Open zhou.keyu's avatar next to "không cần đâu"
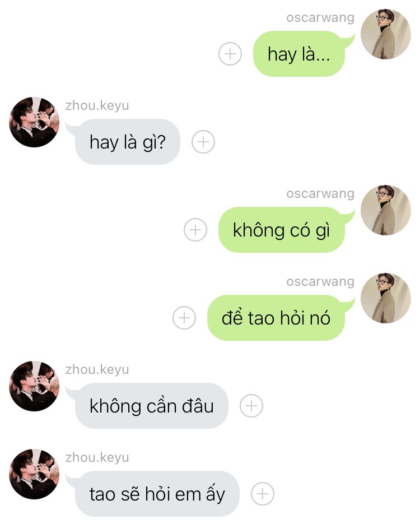The width and height of the screenshot is (420, 528). 34,386
